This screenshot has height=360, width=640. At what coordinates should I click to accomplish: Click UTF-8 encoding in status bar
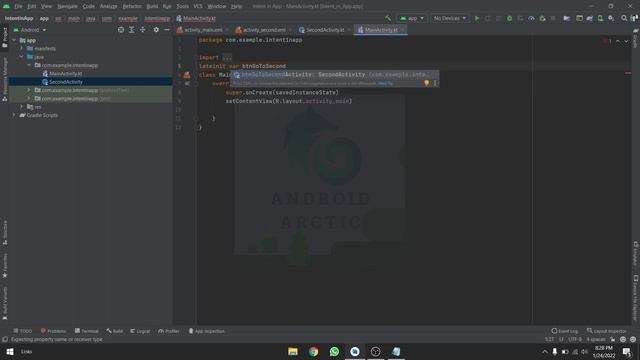575,339
